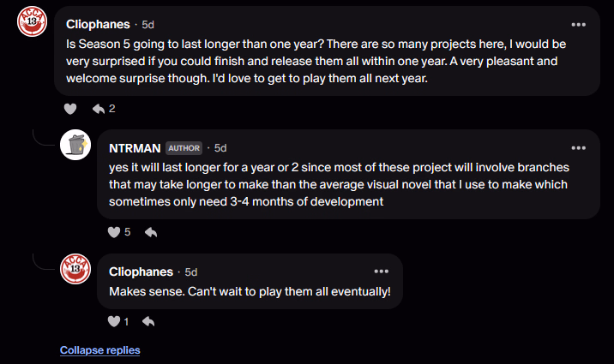Open more options on NTRMAN's comment
The image size is (614, 364).
pos(579,147)
